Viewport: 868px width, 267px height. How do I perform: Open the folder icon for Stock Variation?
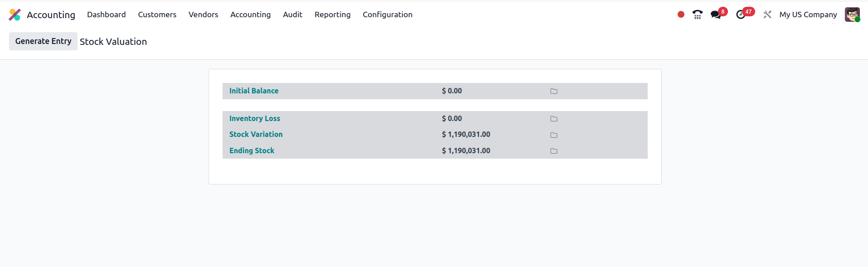pos(553,135)
